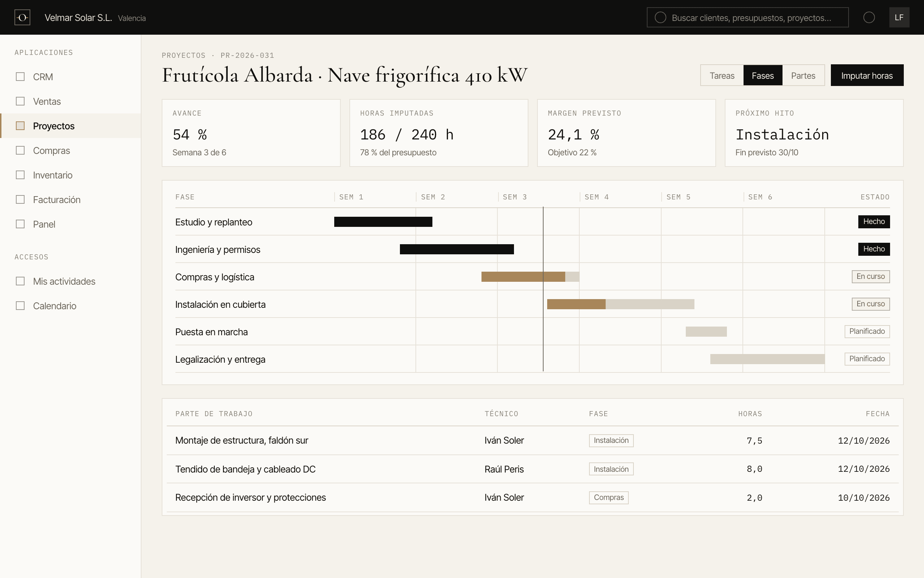Click the Velmar Solar logo icon
The height and width of the screenshot is (578, 924).
(x=22, y=18)
